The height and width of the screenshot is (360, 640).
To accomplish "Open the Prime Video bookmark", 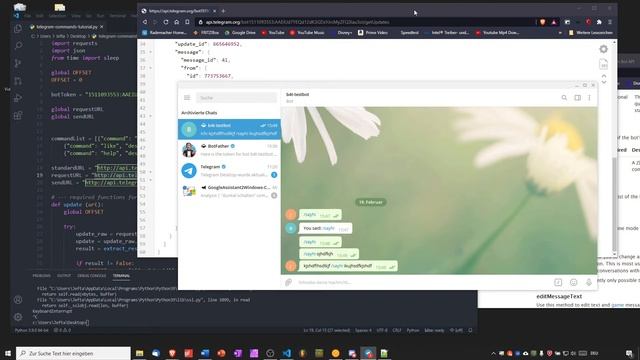I will (373, 32).
